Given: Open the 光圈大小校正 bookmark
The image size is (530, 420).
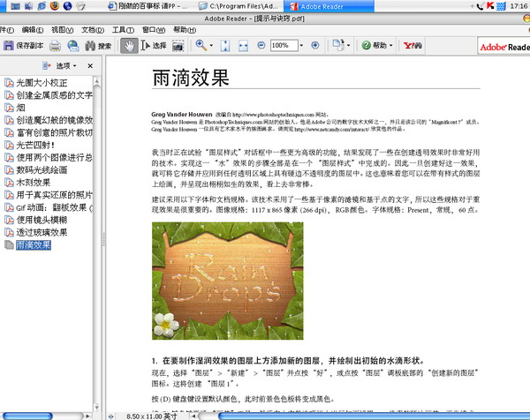Looking at the screenshot, I should [42, 83].
